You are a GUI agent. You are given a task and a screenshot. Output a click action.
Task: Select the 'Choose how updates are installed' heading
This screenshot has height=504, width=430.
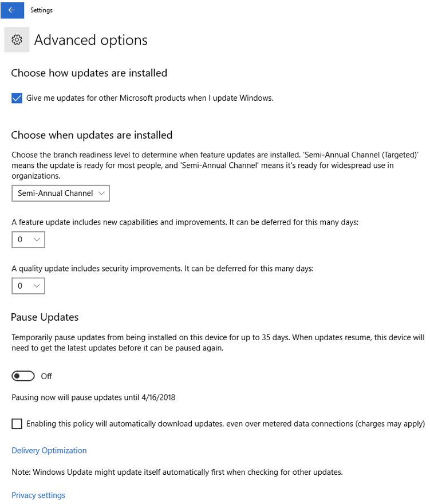click(89, 73)
